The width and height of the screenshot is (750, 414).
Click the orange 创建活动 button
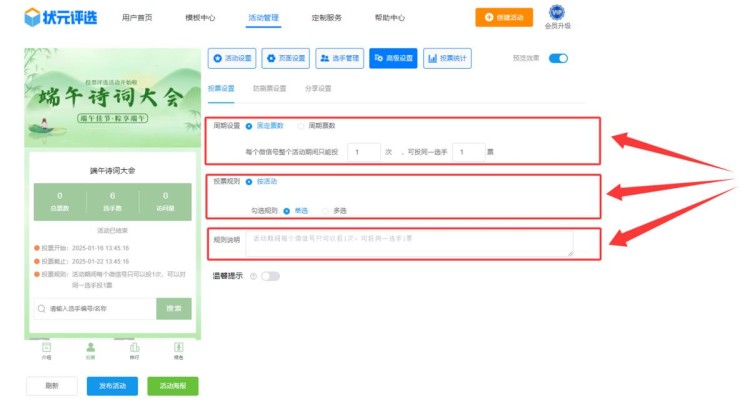(x=504, y=18)
